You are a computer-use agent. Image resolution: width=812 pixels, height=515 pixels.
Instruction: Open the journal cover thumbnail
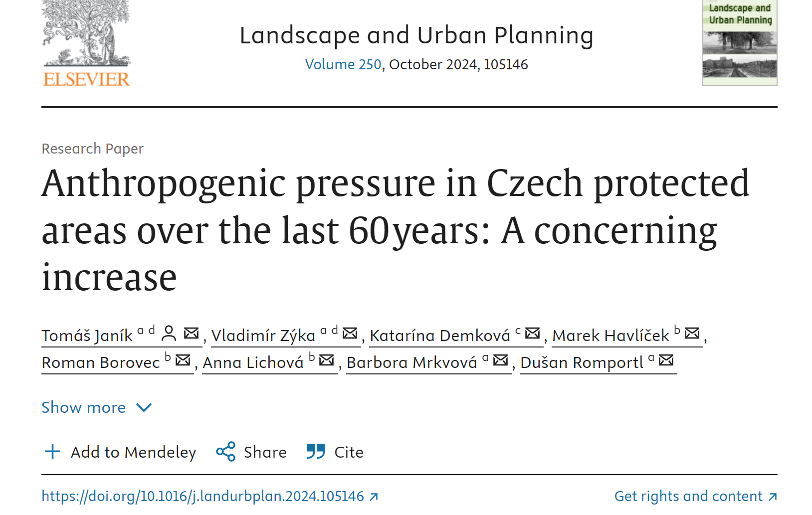pos(740,43)
